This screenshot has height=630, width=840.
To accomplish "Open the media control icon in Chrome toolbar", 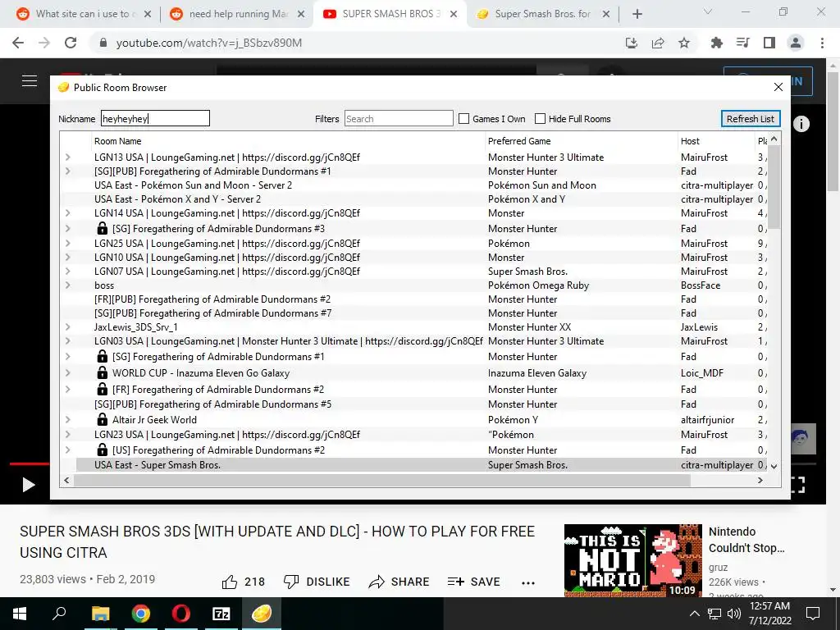I will [x=742, y=43].
